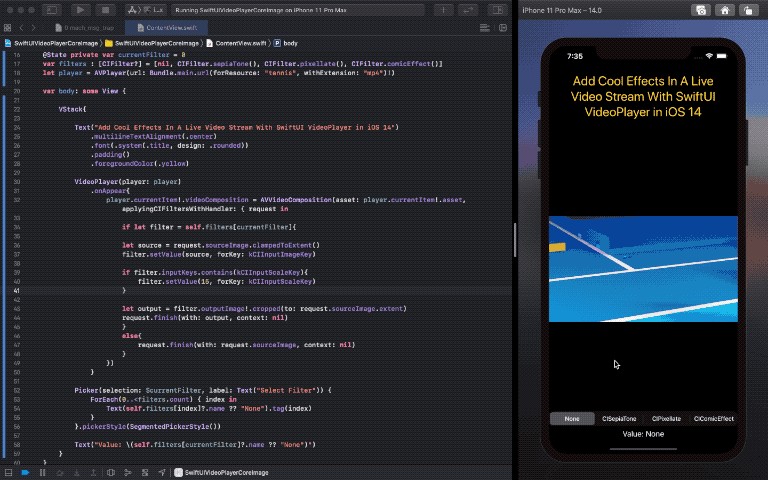
Task: Go forward with the right chevron
Action: click(x=33, y=28)
